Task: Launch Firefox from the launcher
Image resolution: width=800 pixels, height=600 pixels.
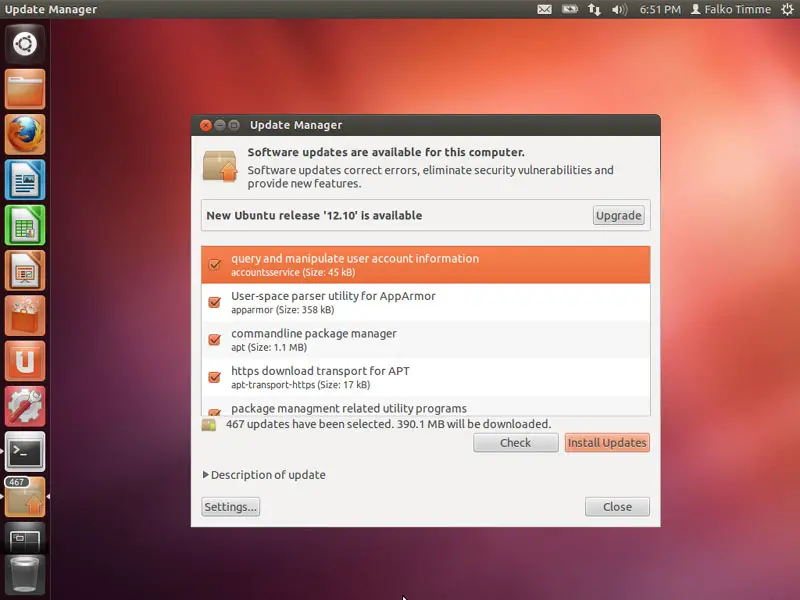Action: [24, 134]
